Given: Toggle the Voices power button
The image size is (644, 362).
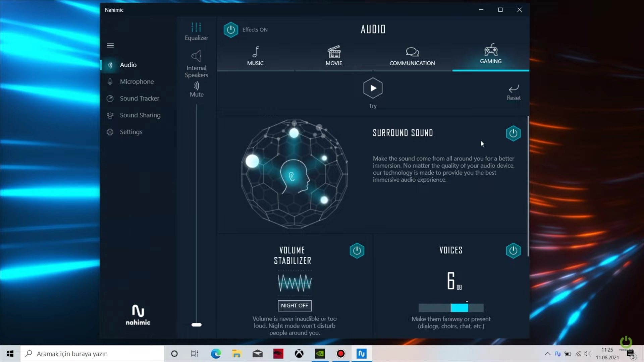Looking at the screenshot, I should (513, 251).
